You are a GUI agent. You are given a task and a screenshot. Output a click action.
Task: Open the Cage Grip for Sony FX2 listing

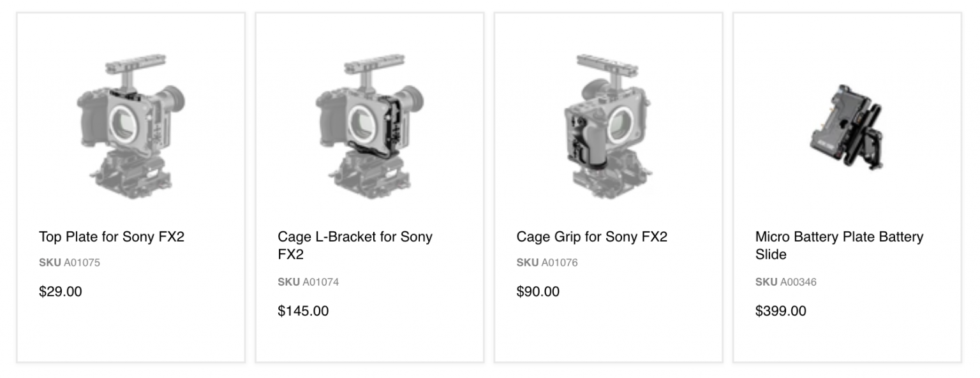click(591, 236)
